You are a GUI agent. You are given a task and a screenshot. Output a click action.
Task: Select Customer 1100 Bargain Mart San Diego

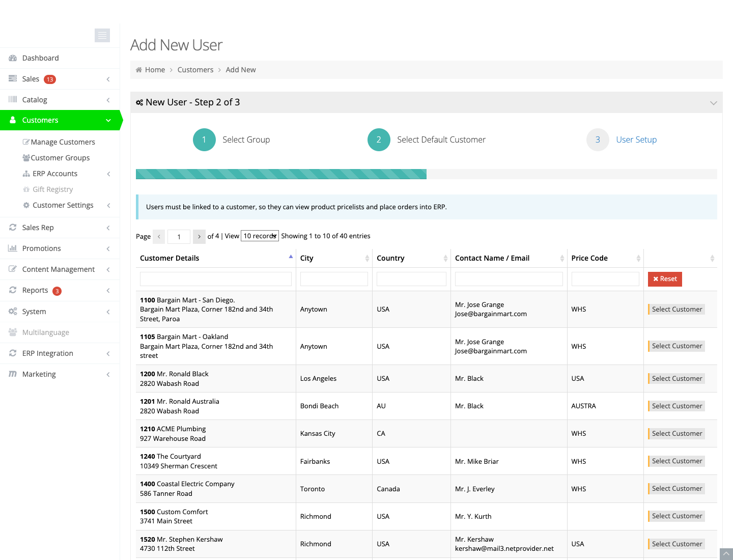pos(676,309)
